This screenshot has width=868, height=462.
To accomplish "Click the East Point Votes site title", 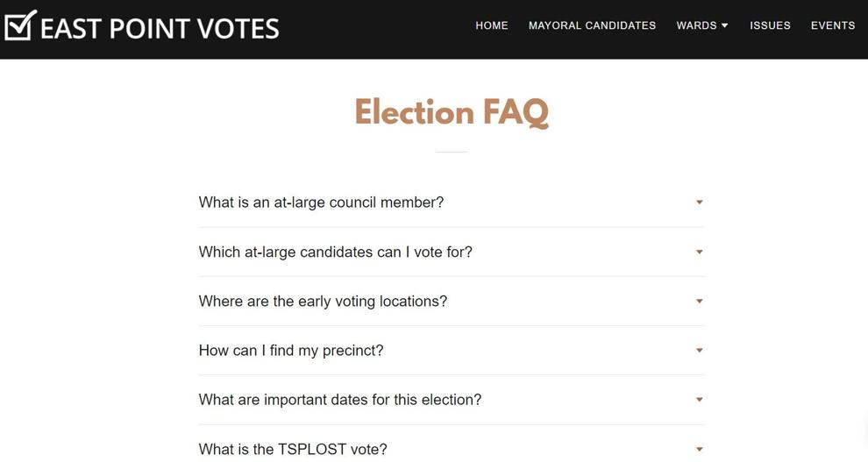I will (160, 29).
